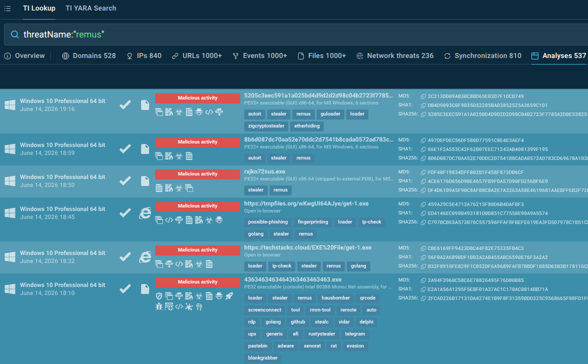Open the URLs 1000+ tab
588x364 pixels.
197,56
